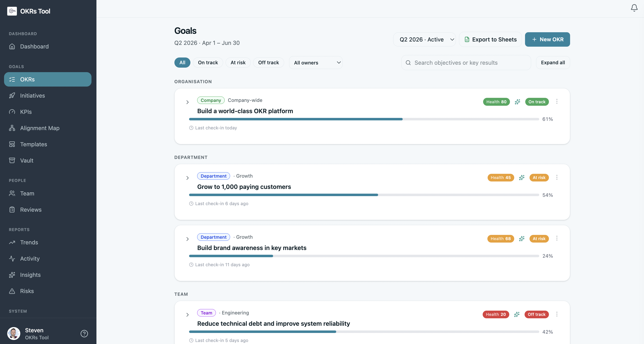Screen dimensions: 644x344
Task: Expand the 'Build a world-class OKR platform' objective
Action: pyautogui.click(x=187, y=102)
